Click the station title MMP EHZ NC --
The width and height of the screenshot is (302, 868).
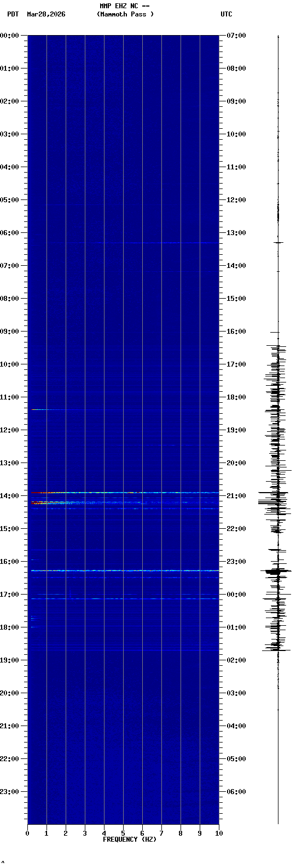click(125, 6)
